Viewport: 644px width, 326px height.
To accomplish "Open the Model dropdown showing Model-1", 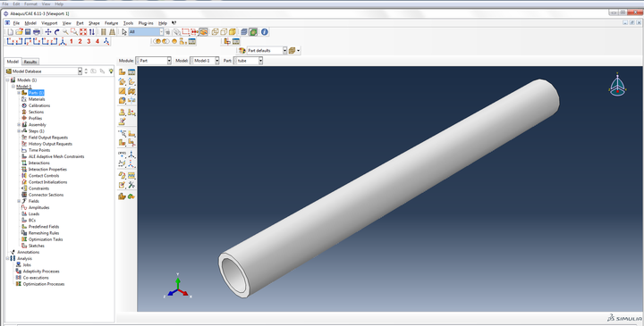I will (x=216, y=61).
